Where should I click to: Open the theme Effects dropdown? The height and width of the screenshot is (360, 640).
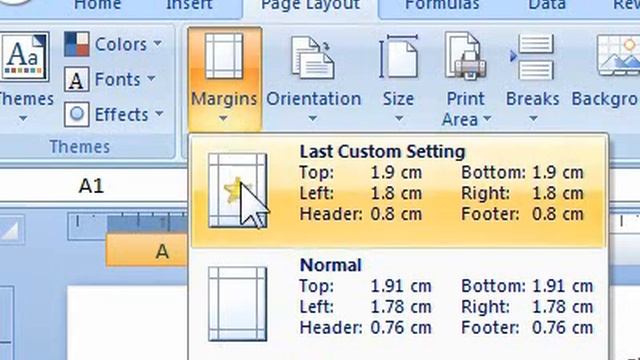[114, 114]
